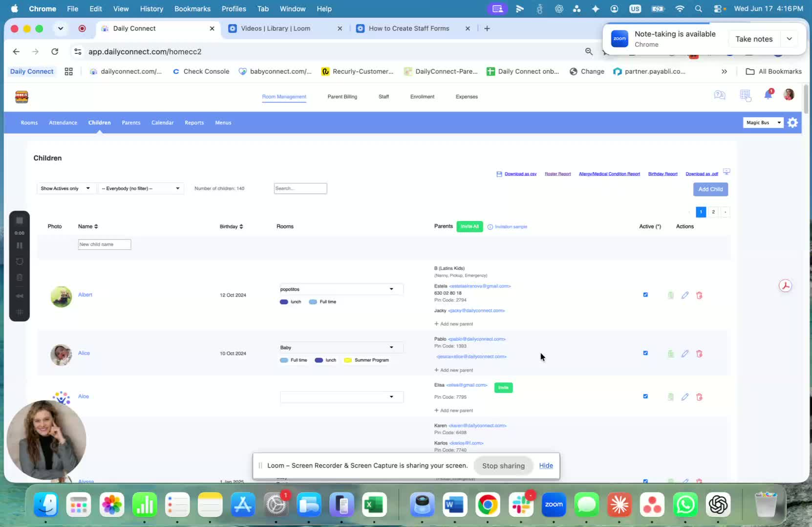This screenshot has width=812, height=527.
Task: Open the Parent Billing tab
Action: pyautogui.click(x=342, y=97)
